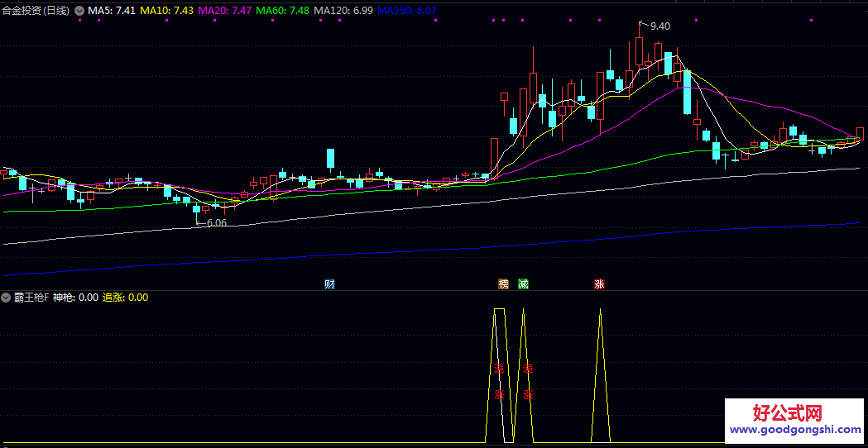
Task: Click the MA5 moving average label
Action: [x=112, y=11]
